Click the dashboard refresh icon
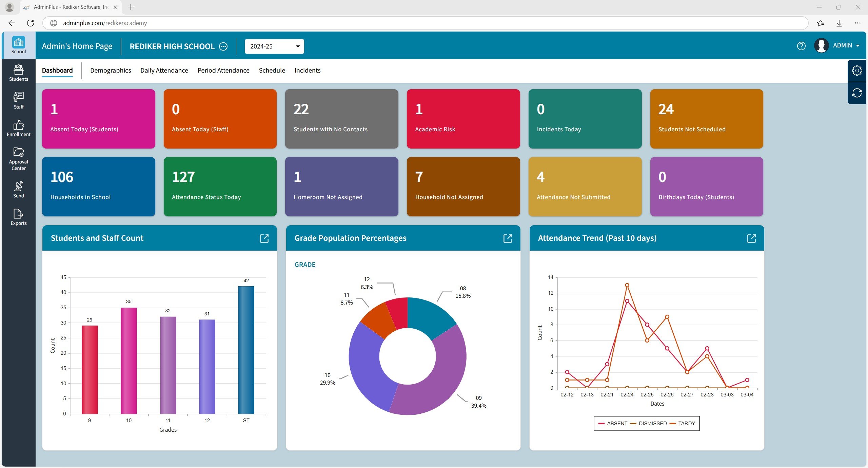This screenshot has width=868, height=468. click(857, 93)
